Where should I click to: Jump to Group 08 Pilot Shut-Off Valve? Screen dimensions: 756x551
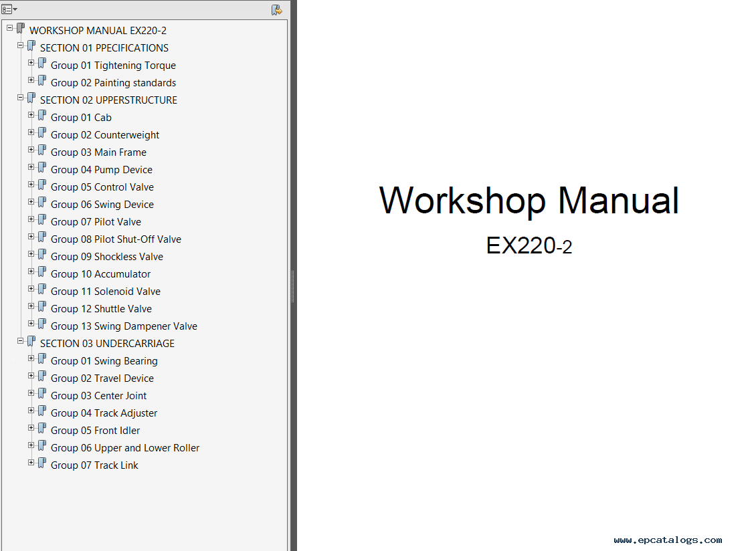(x=116, y=239)
